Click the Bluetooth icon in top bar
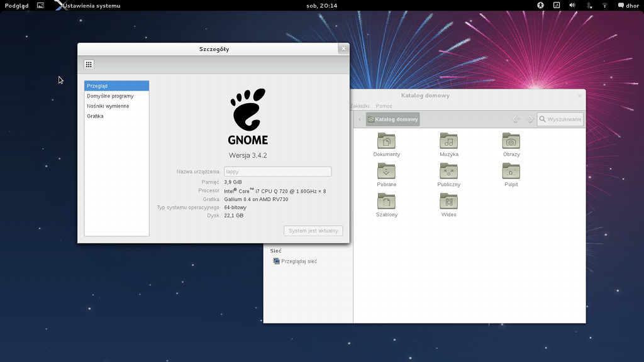Screen dimensions: 644x362 589,5
